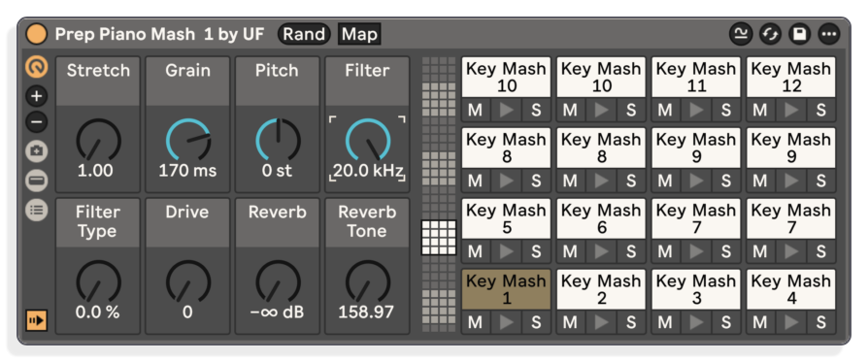868x362 pixels.
Task: Solo the Key Mash 4 pad
Action: pyautogui.click(x=821, y=322)
